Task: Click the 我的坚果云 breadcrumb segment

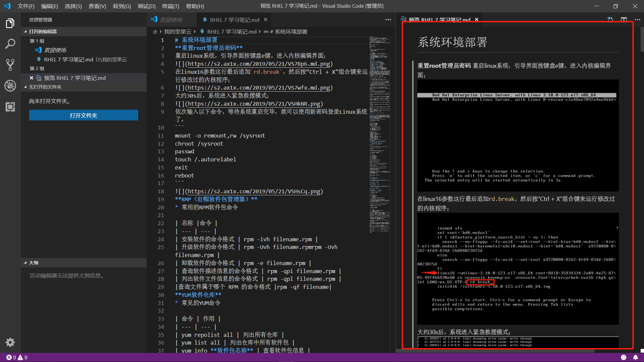Action: point(177,32)
